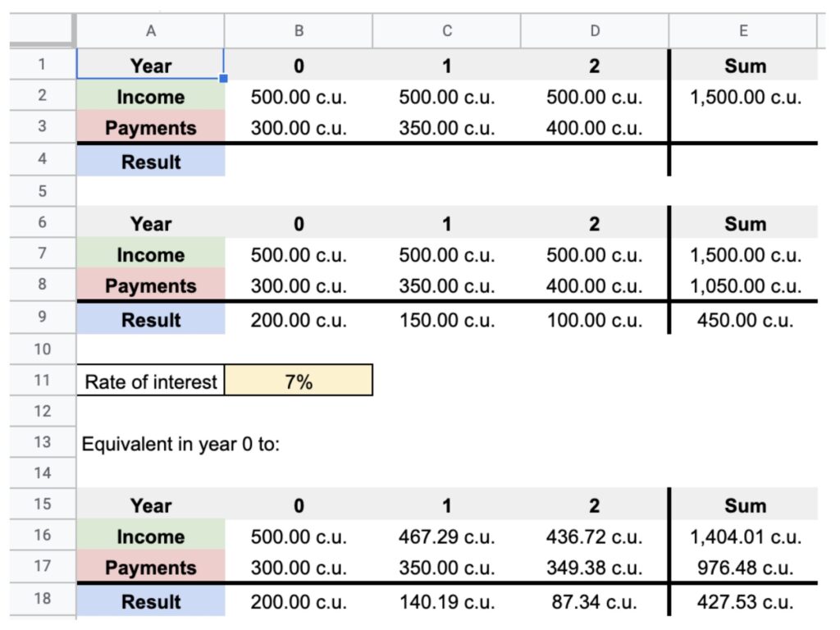Click the 976.48 c.u. payments sum cell

tap(745, 568)
